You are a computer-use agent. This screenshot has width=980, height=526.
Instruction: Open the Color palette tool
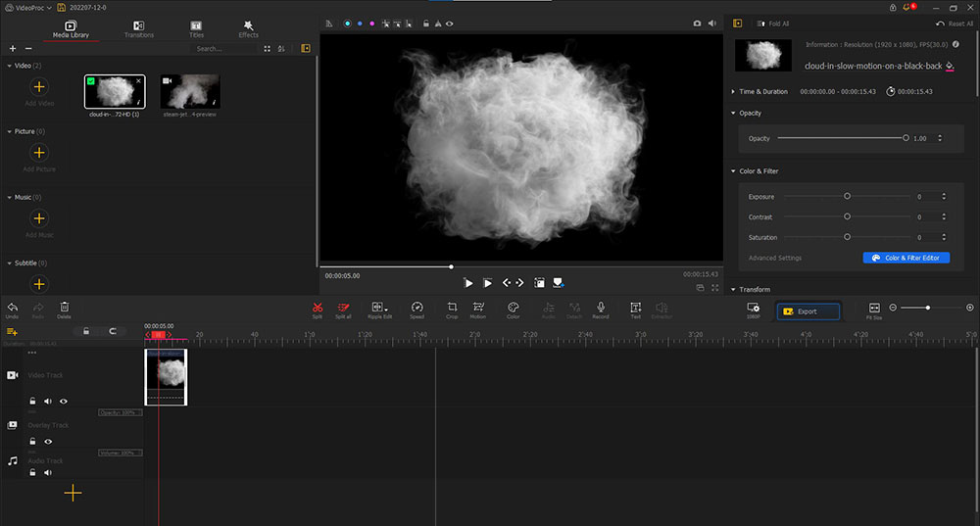click(514, 310)
